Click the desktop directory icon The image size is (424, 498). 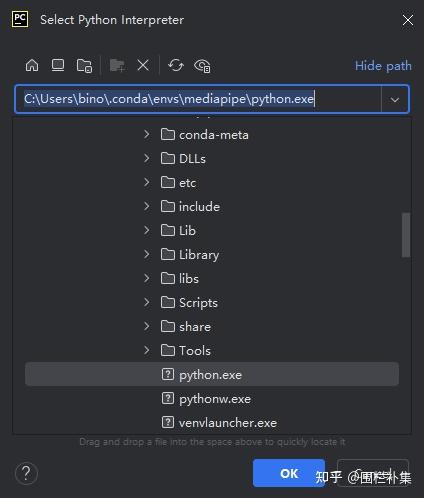[58, 65]
